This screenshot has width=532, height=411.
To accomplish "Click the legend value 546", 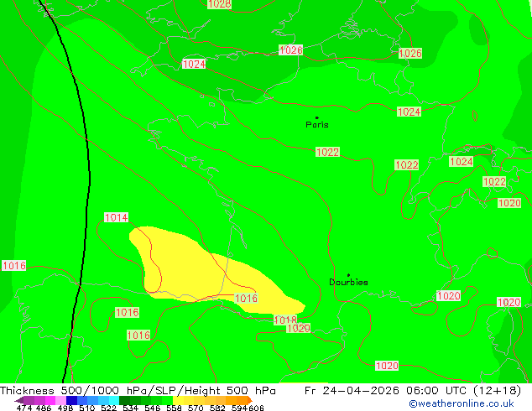I will coord(153,408).
